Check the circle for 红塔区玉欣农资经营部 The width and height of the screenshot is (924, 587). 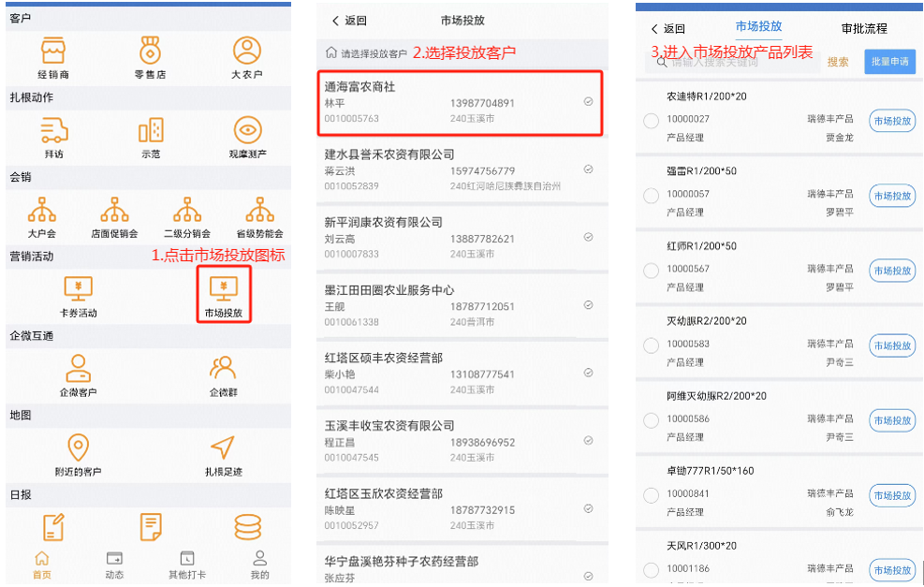[588, 508]
